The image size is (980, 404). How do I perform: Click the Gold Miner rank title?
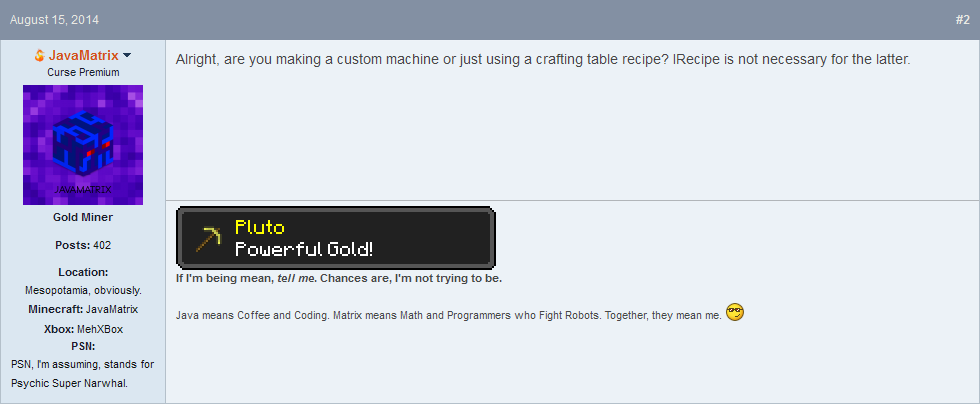point(83,217)
